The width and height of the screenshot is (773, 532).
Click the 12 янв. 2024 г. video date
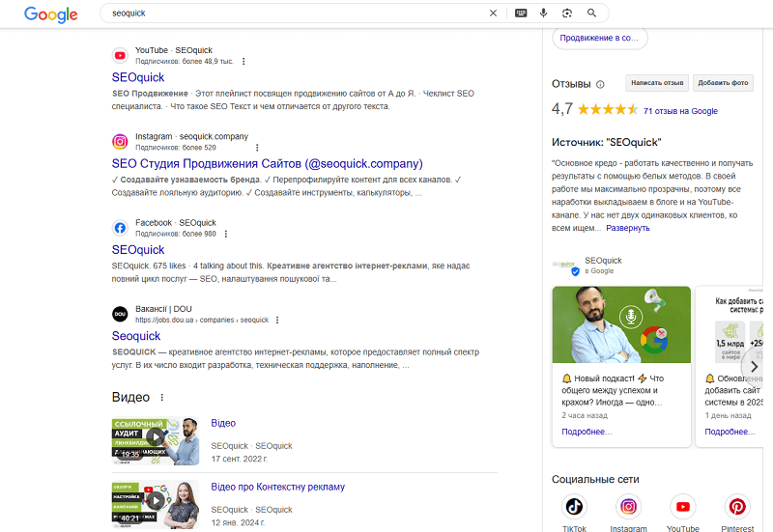tap(238, 522)
